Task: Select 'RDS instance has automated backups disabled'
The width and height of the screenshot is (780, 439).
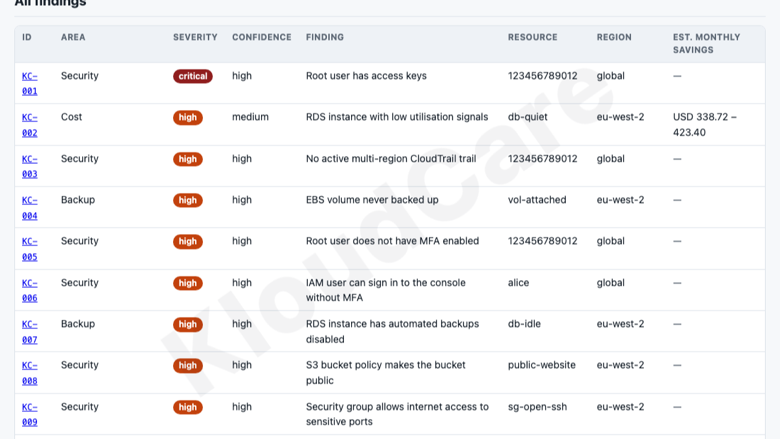Action: [392, 331]
